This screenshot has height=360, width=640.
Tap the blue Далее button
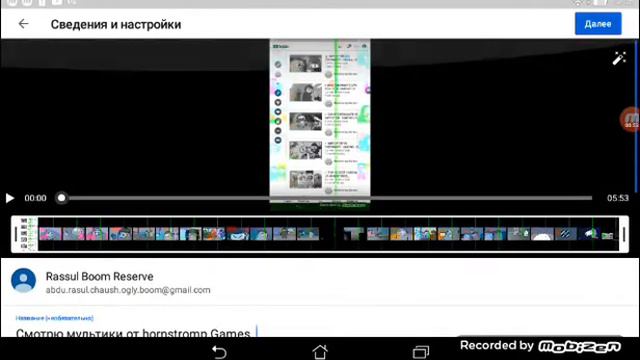click(x=598, y=24)
